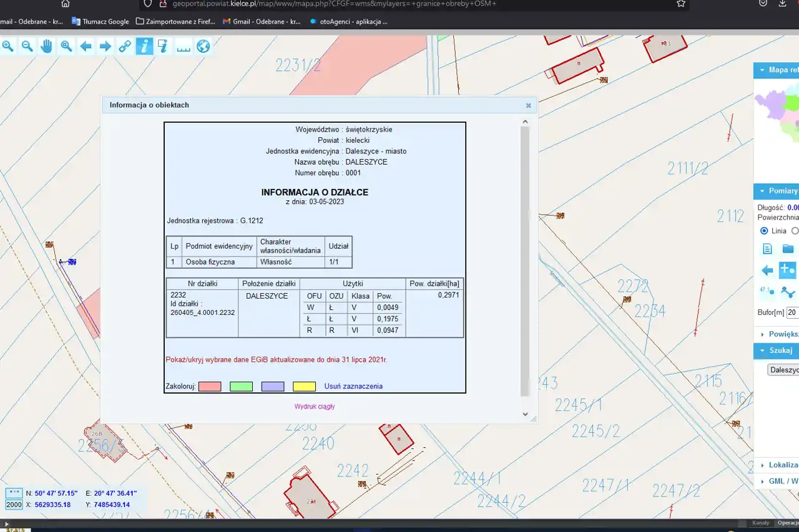The image size is (799, 532).
Task: Select the zoom out magnifier tool
Action: point(27,46)
